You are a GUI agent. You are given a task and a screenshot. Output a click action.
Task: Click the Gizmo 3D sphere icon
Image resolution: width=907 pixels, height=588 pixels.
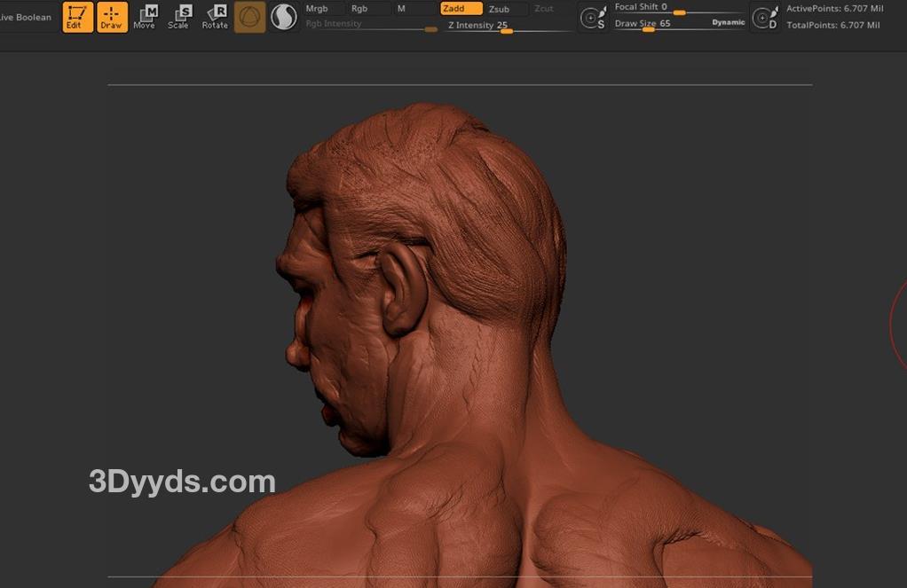tap(250, 17)
